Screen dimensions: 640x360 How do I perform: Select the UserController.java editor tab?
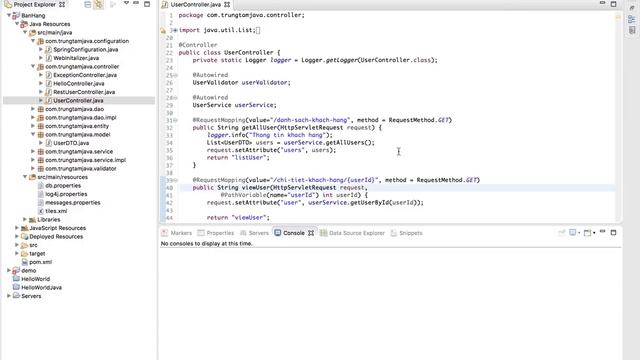pos(196,4)
